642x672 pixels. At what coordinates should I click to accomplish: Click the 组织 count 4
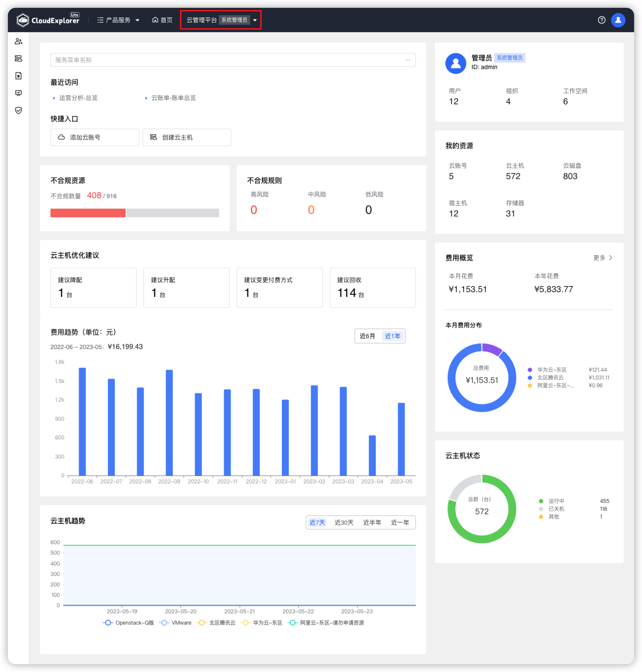(508, 101)
